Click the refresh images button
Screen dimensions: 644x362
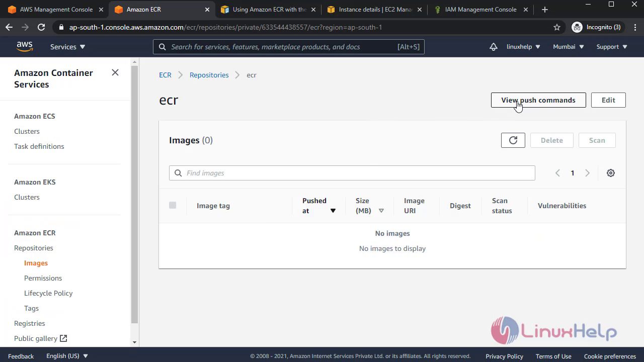tap(513, 140)
